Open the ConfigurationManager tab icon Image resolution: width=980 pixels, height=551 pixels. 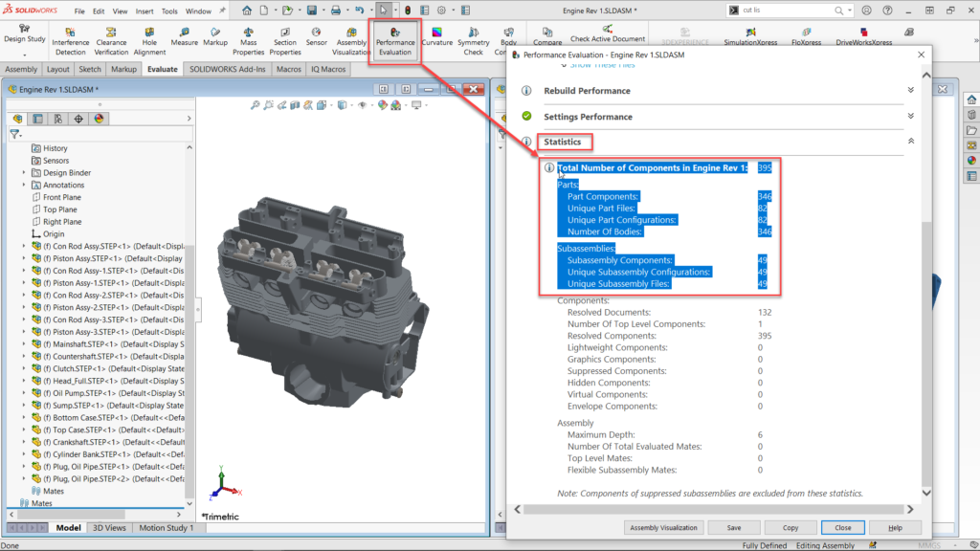pos(58,119)
